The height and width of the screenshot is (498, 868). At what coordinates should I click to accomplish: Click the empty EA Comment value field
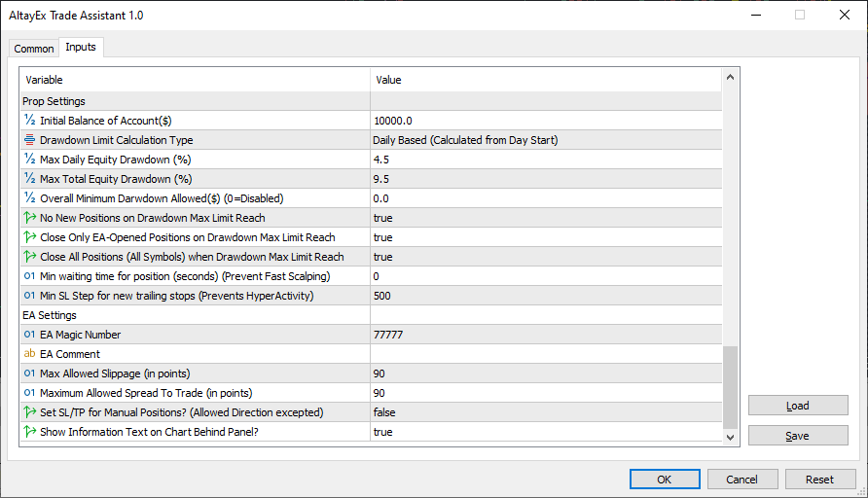coord(546,354)
